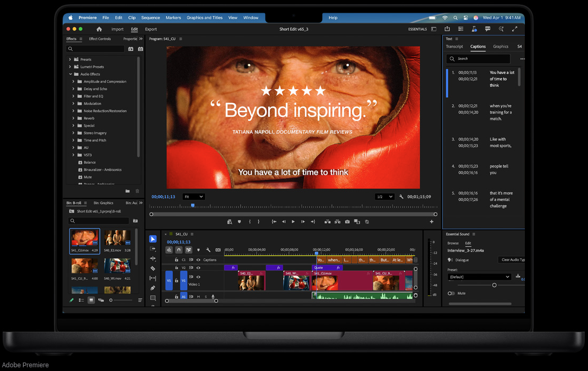This screenshot has height=371, width=588.
Task: Select the Razor tool in the timeline toolbar
Action: 153,269
